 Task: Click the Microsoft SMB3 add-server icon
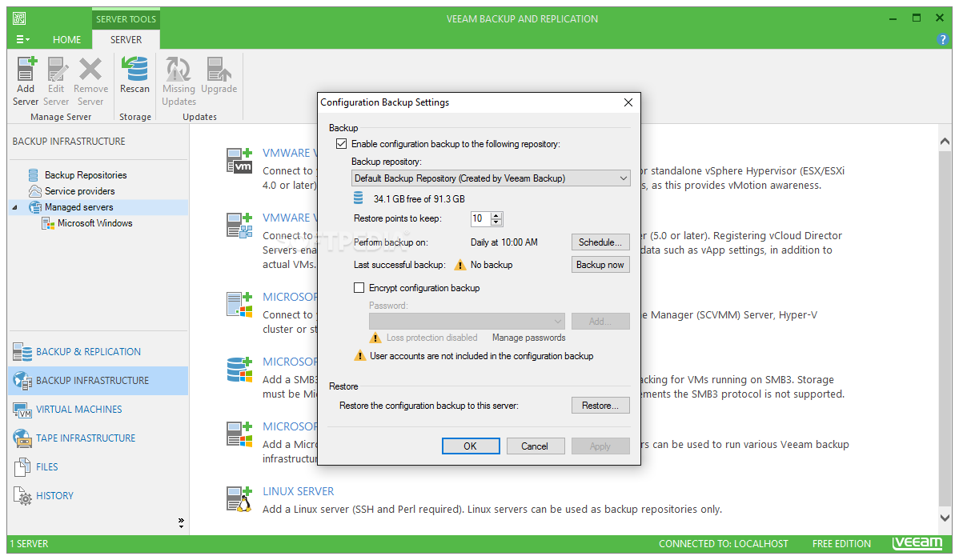pyautogui.click(x=239, y=370)
